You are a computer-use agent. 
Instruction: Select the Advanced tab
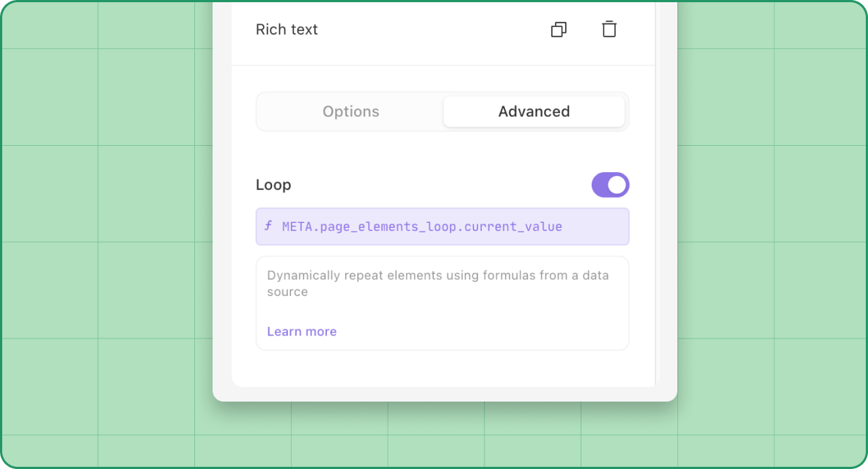534,111
